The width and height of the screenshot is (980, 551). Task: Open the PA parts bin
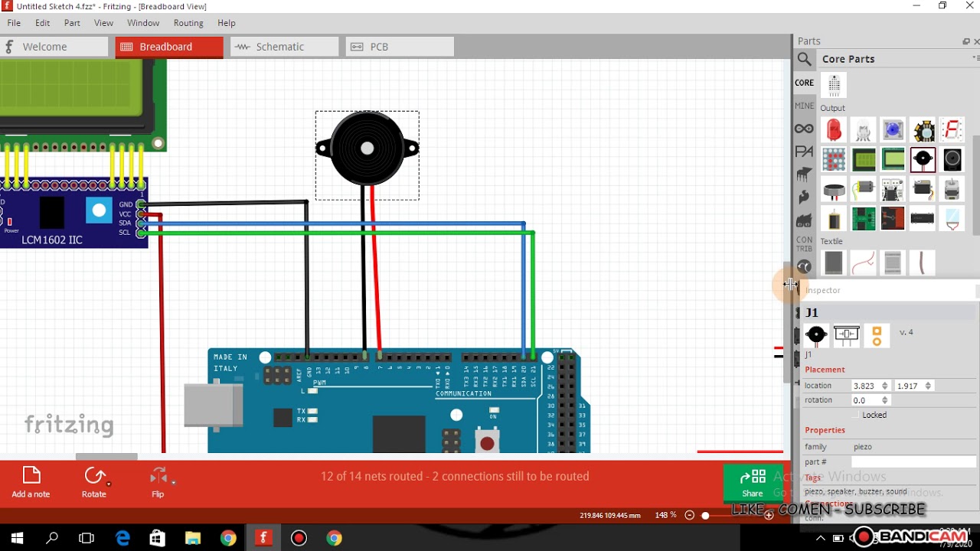tap(804, 152)
